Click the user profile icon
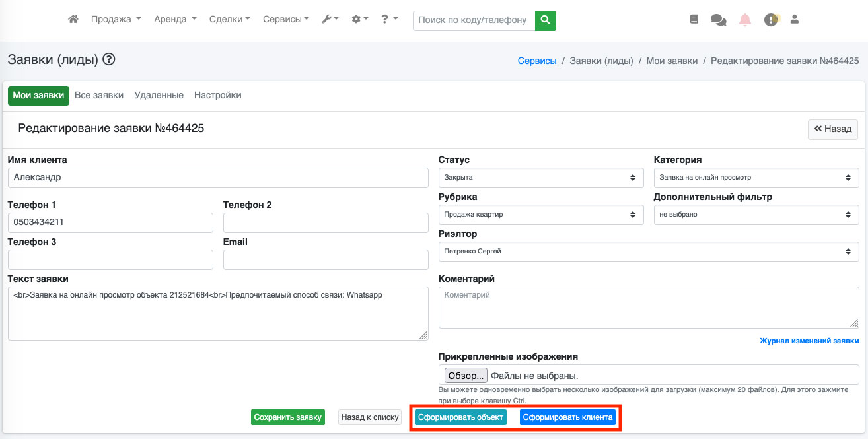The width and height of the screenshot is (868, 439). (795, 20)
